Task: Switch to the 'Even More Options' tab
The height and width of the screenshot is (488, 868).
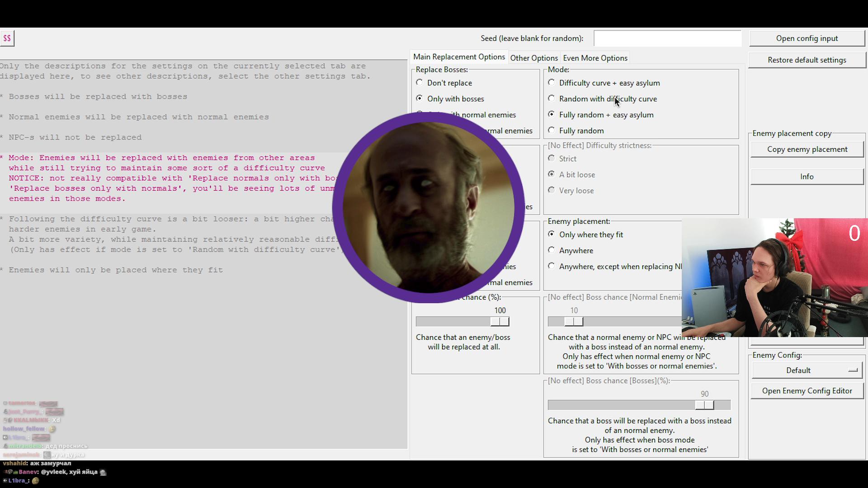Action: [595, 58]
